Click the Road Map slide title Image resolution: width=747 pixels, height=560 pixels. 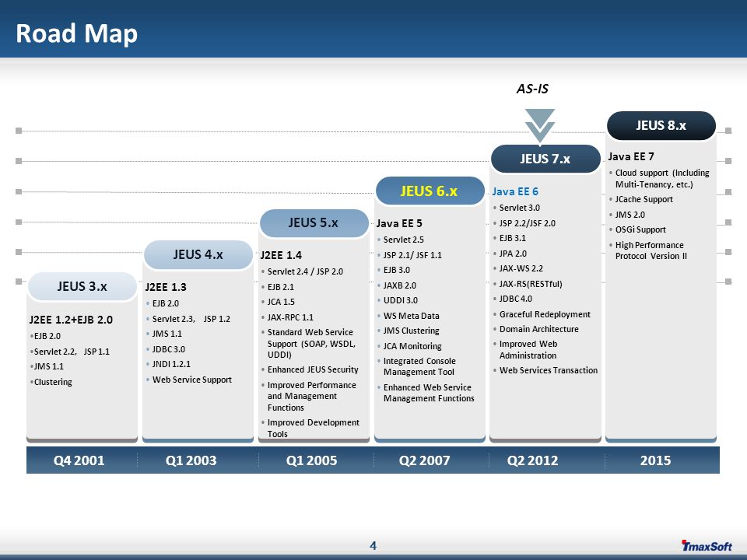click(x=77, y=33)
